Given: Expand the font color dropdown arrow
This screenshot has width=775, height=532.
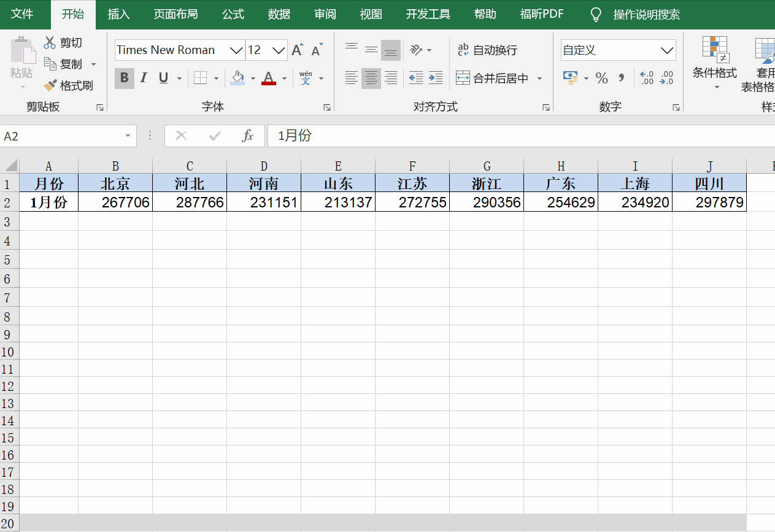Looking at the screenshot, I should click(x=284, y=79).
